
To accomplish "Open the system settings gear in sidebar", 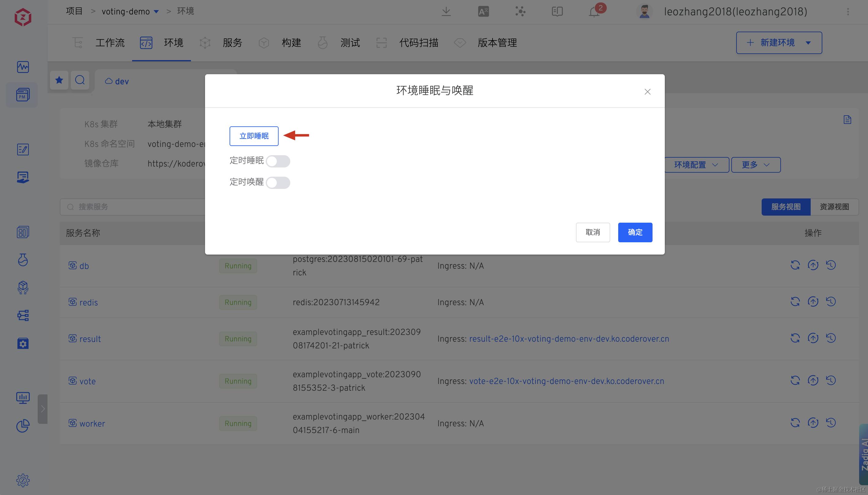I will pos(23,480).
